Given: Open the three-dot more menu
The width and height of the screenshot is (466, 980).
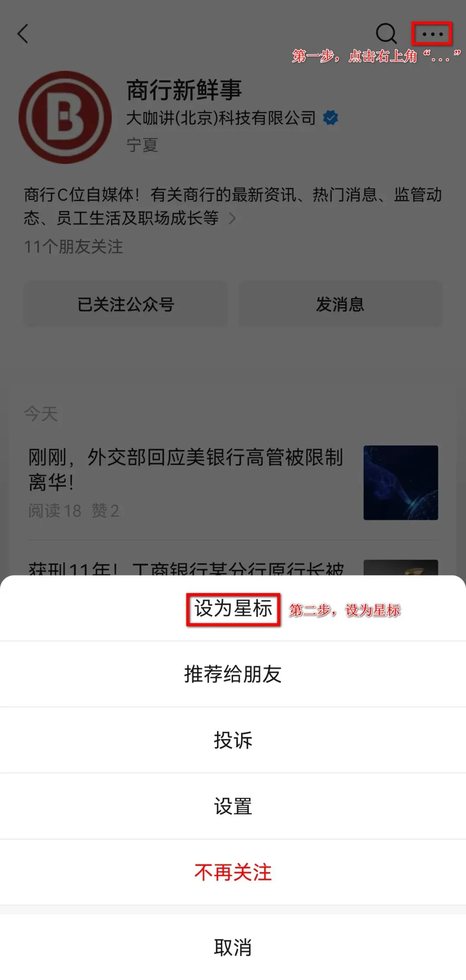Looking at the screenshot, I should pyautogui.click(x=432, y=34).
